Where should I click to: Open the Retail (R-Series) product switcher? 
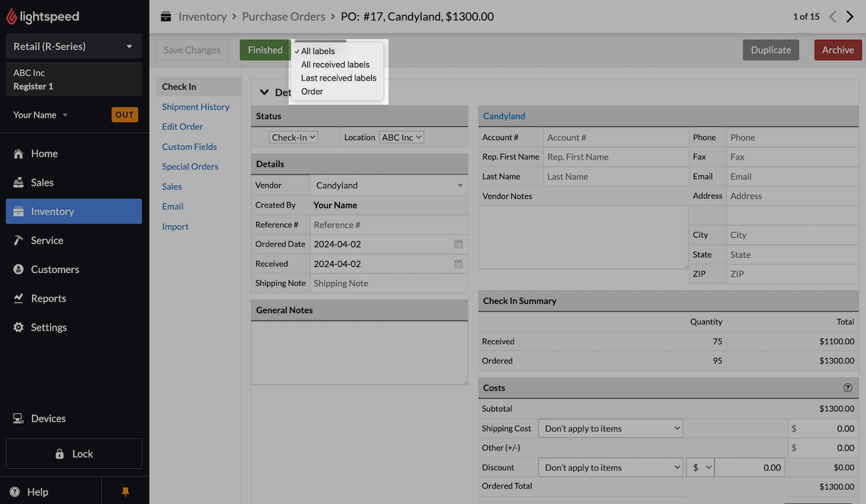(x=73, y=46)
